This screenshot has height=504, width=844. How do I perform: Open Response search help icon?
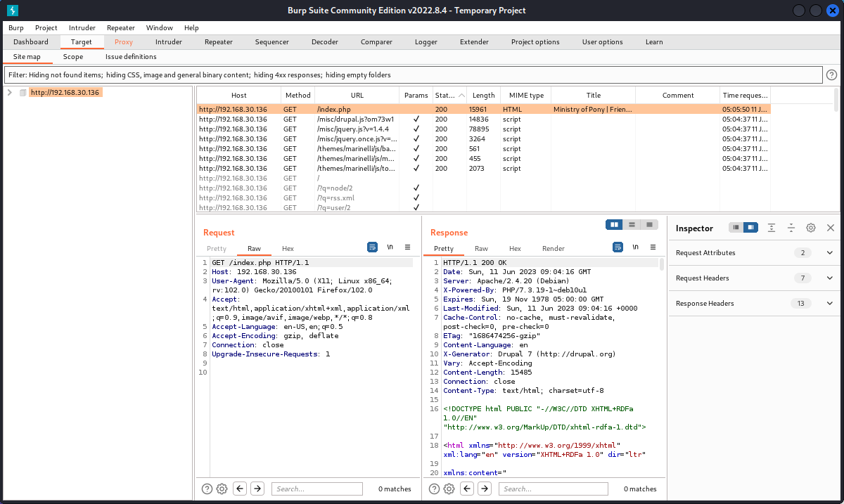tap(435, 489)
